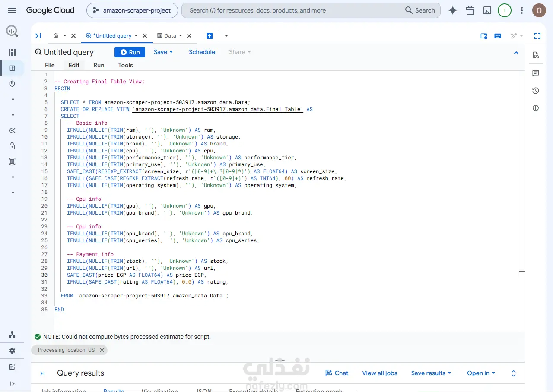The height and width of the screenshot is (392, 553).
Task: Open the Edit menu
Action: click(74, 65)
